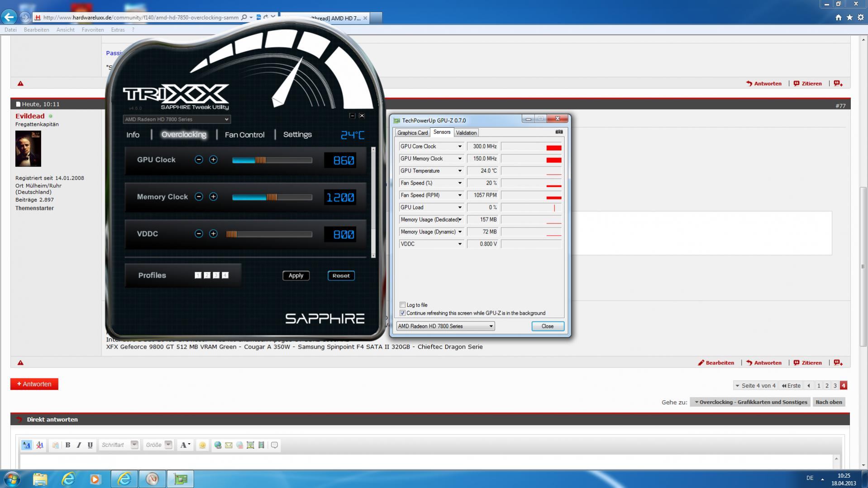Go to forum page 3
Image resolution: width=868 pixels, height=488 pixels.
(x=835, y=386)
